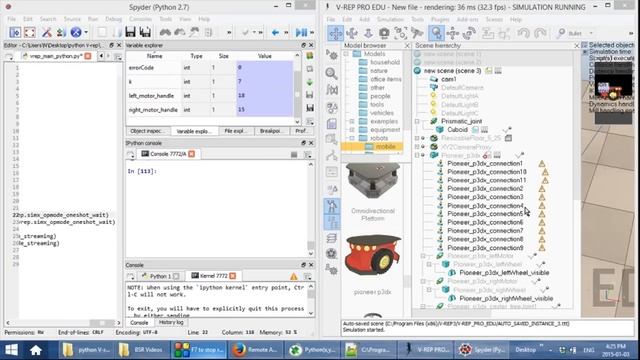Select Pioneer_p3dx_leftWheel_visible in hierarchy
This screenshot has width=640, height=360.
coord(504,273)
